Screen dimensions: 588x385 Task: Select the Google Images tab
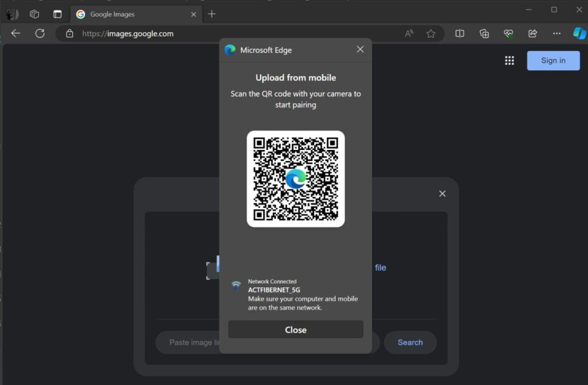click(126, 14)
